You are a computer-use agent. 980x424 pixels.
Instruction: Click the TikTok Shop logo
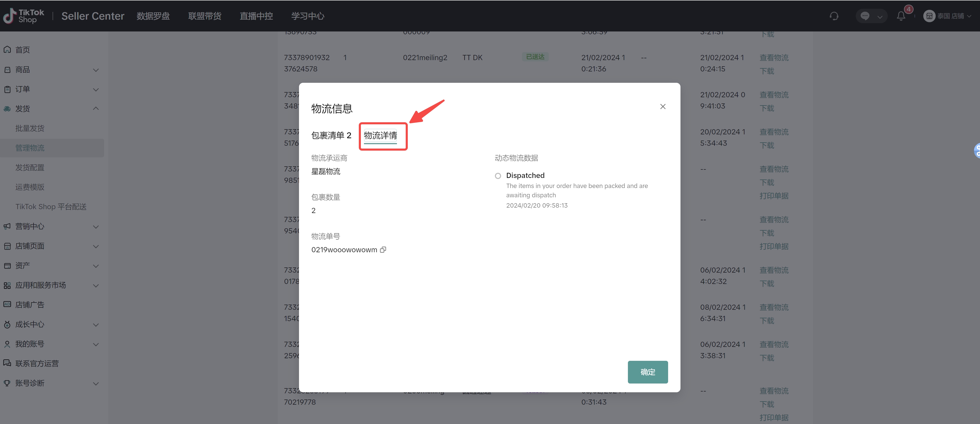coord(24,16)
